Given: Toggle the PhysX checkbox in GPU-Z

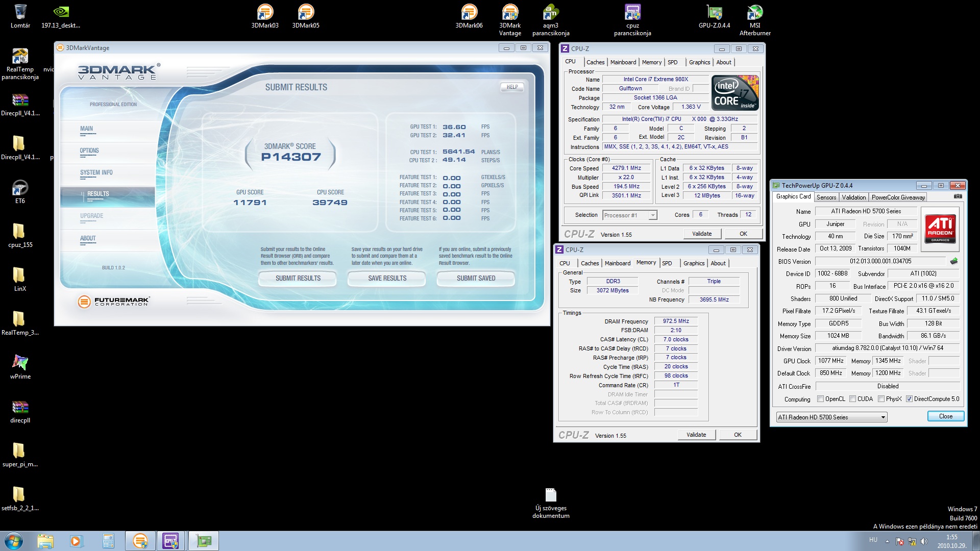Looking at the screenshot, I should 881,399.
